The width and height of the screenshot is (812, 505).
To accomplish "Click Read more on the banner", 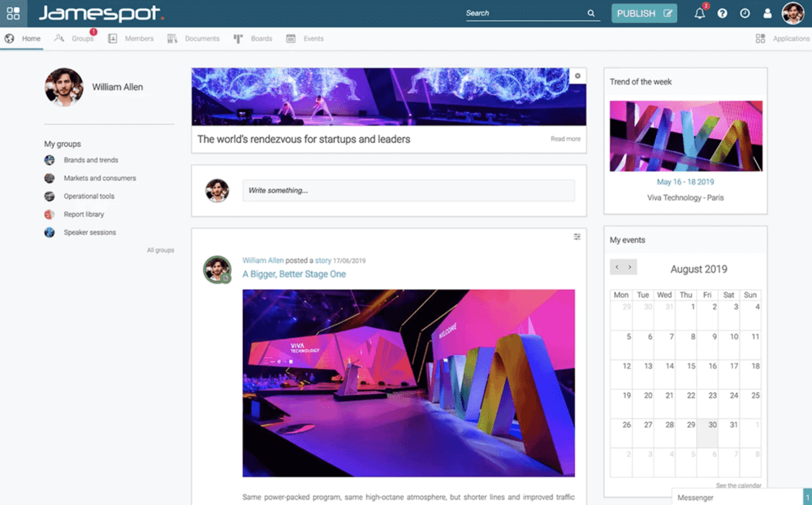I will [x=565, y=139].
